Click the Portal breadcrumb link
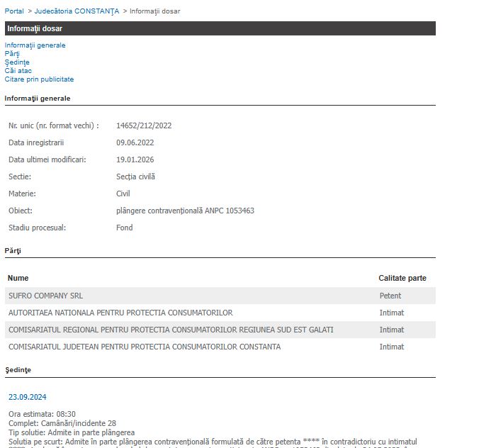Image resolution: width=496 pixels, height=448 pixels. pyautogui.click(x=15, y=11)
